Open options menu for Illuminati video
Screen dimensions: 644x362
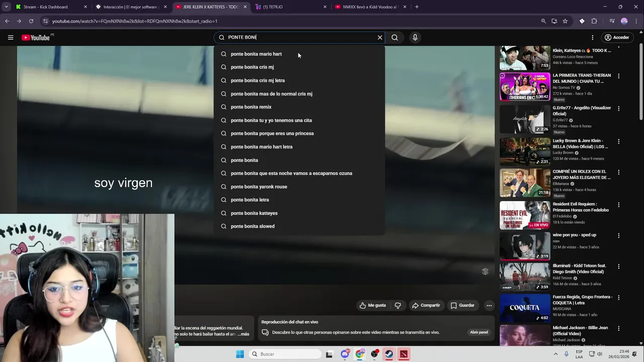[x=619, y=266]
